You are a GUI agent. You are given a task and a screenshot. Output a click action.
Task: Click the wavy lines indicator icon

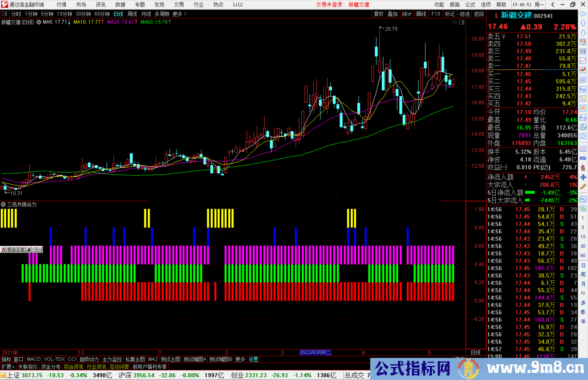point(583,149)
